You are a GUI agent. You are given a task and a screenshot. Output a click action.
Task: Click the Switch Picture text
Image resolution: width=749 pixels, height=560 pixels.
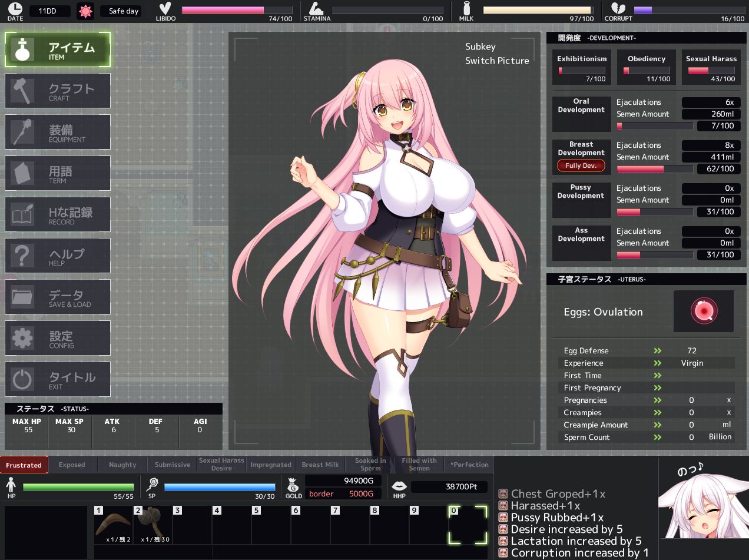[x=496, y=61]
